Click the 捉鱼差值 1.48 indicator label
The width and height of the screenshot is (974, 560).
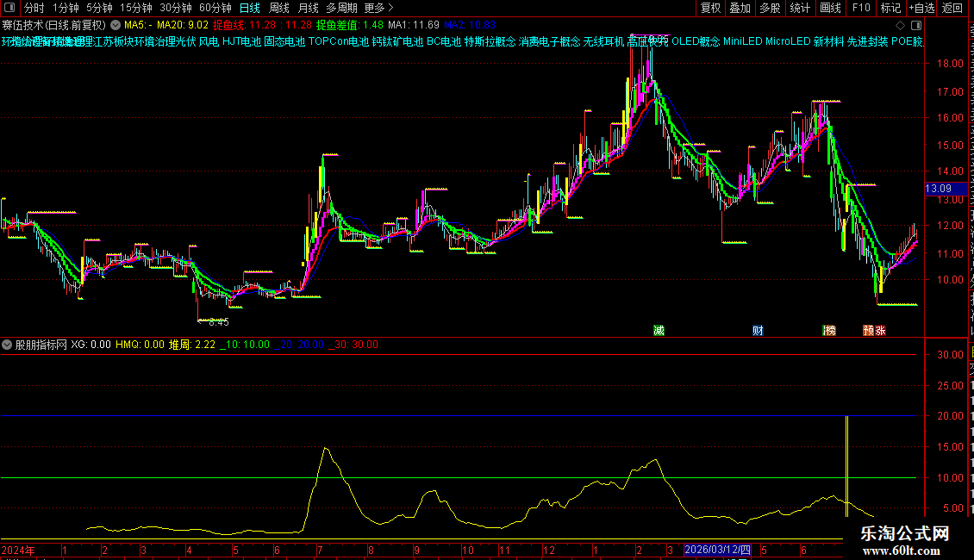tap(349, 25)
